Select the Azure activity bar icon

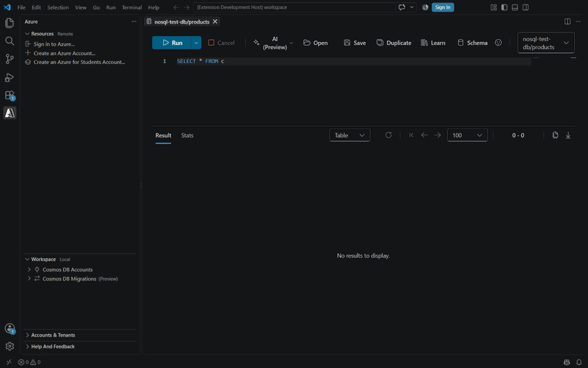point(9,113)
